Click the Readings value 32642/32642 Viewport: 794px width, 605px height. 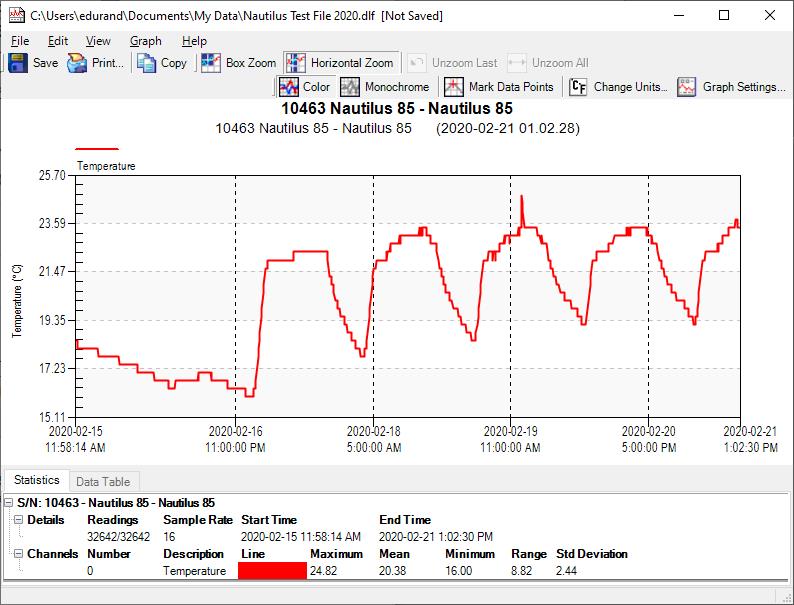pyautogui.click(x=118, y=537)
